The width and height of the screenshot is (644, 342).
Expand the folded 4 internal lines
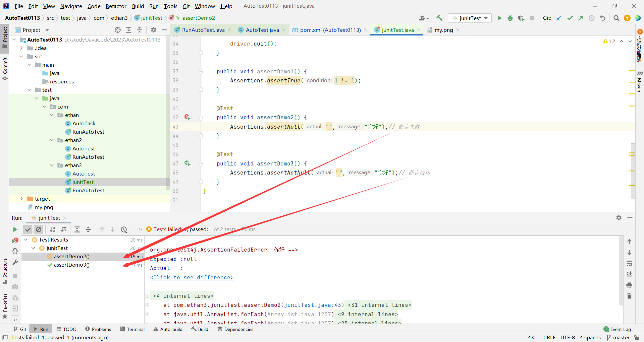coord(148,296)
